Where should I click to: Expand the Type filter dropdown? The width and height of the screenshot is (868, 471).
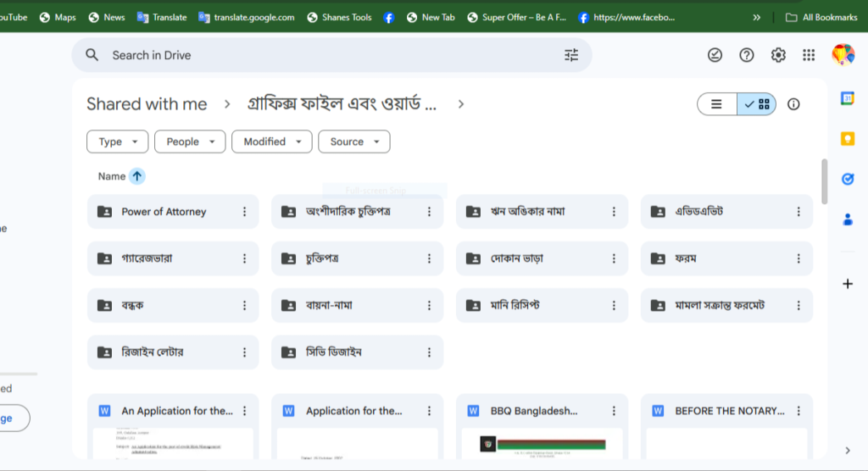118,141
